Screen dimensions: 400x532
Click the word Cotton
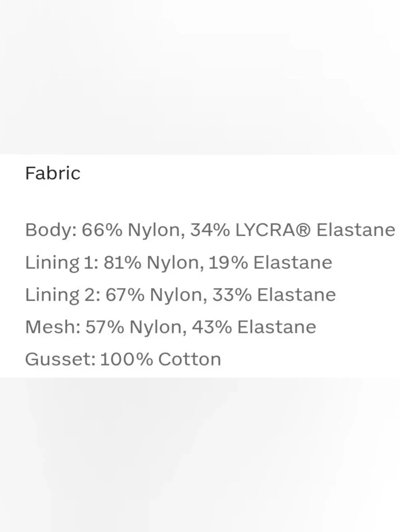click(x=190, y=359)
